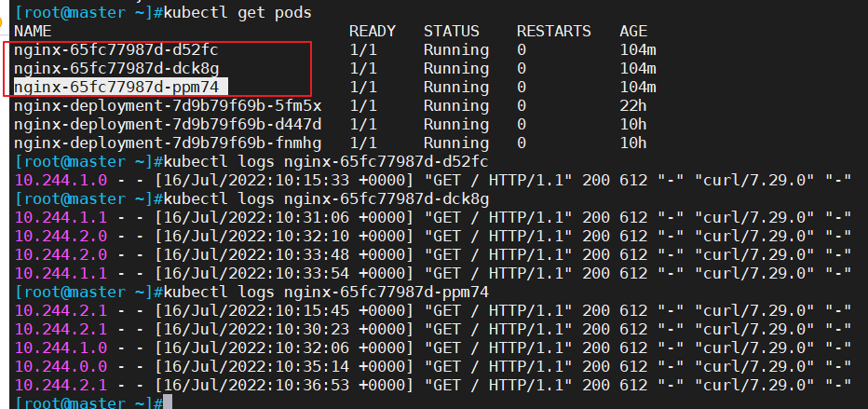The height and width of the screenshot is (409, 868).
Task: Click the 'kubectl logs nginx-65fc77987d-dck8g' command
Action: tap(326, 198)
